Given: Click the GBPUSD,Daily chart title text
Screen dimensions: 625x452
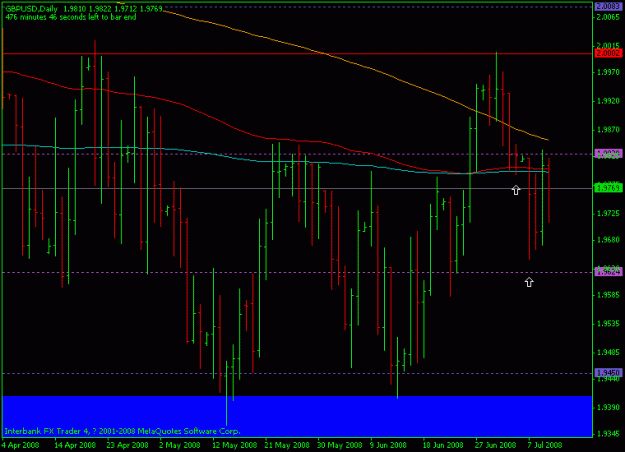Looking at the screenshot, I should (31, 9).
